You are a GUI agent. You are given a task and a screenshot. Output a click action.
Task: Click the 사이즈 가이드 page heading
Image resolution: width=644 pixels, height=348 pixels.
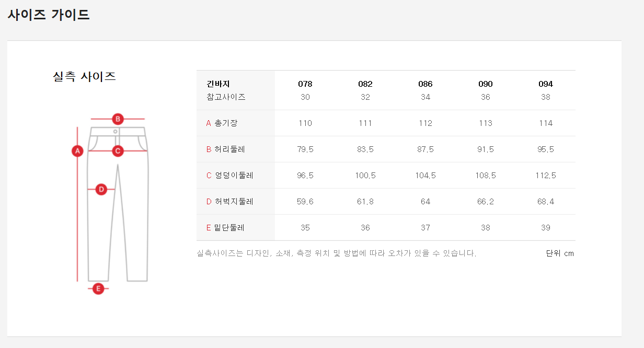pyautogui.click(x=49, y=15)
